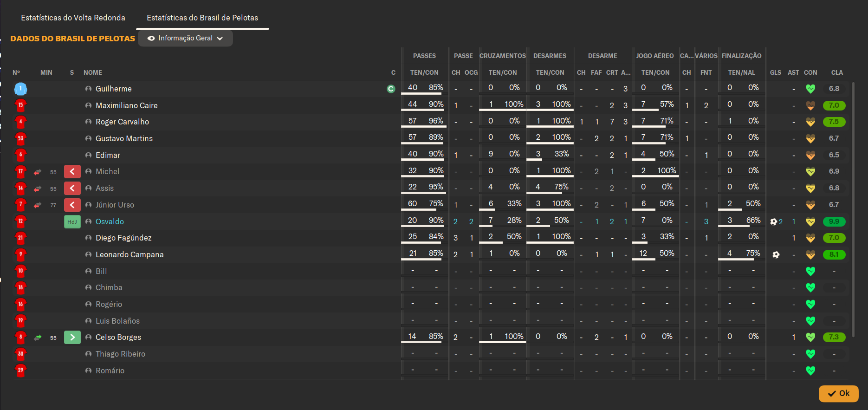
Task: Sort by the MIN column header
Action: coord(46,72)
